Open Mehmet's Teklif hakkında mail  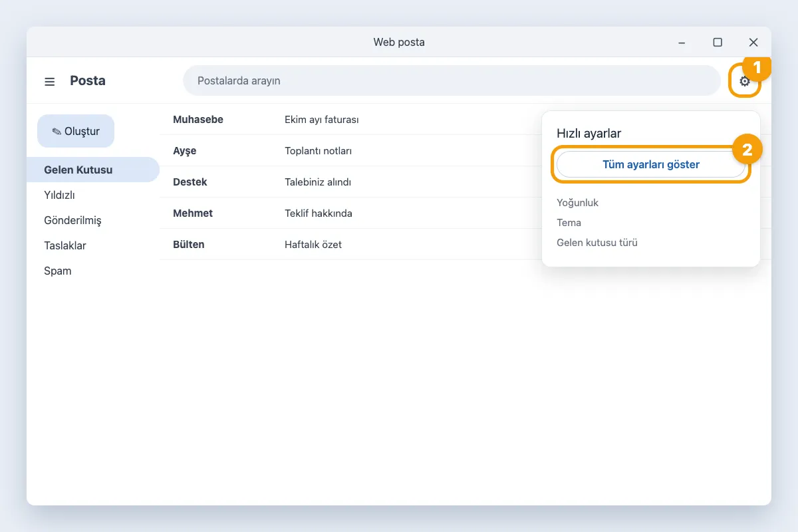(465, 213)
